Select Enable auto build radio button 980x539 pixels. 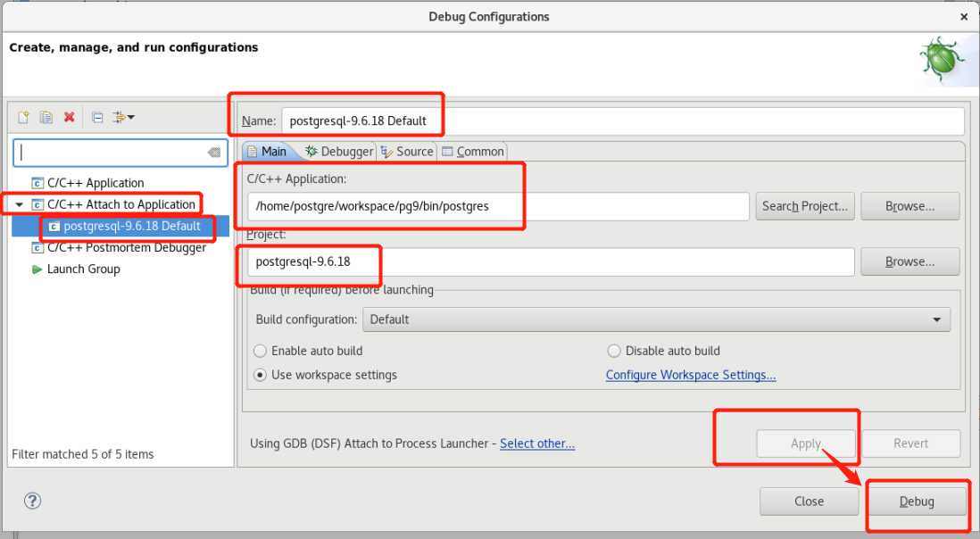tap(260, 351)
